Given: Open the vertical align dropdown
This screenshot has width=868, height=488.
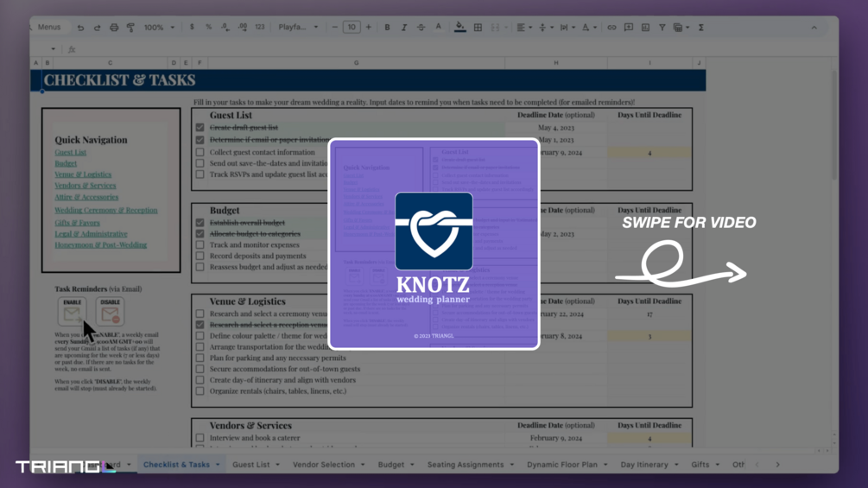Looking at the screenshot, I should (x=545, y=27).
